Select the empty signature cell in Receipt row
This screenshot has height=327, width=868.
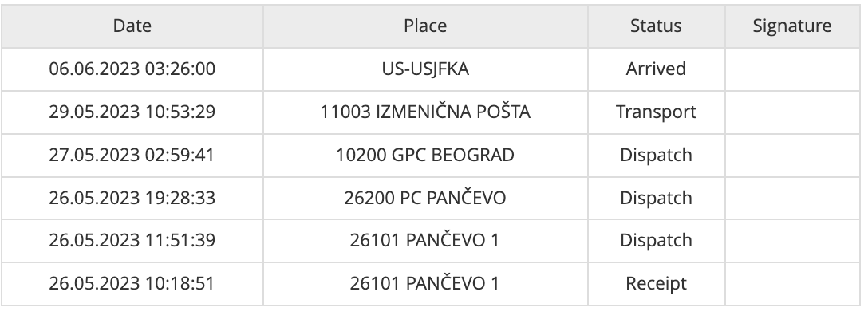click(791, 284)
